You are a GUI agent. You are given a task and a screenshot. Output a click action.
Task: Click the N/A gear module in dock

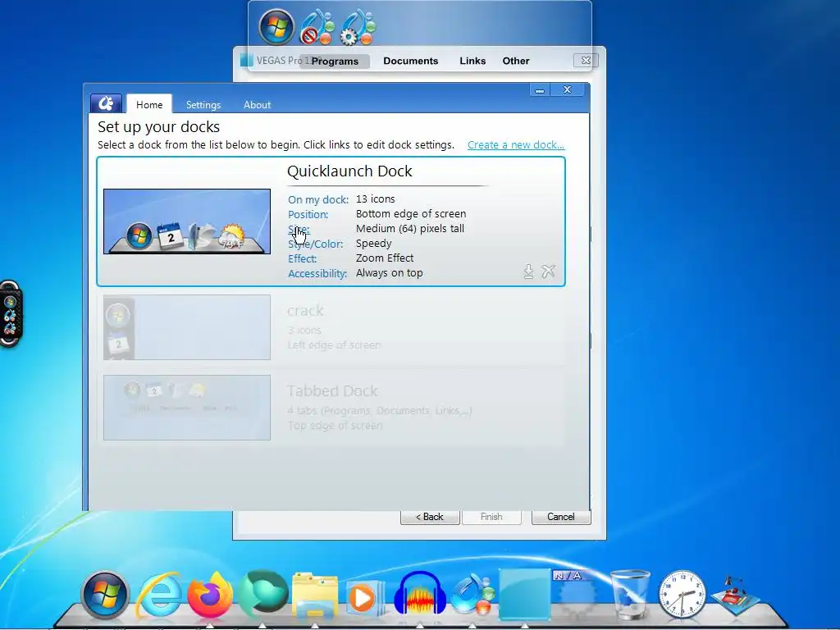pyautogui.click(x=577, y=595)
